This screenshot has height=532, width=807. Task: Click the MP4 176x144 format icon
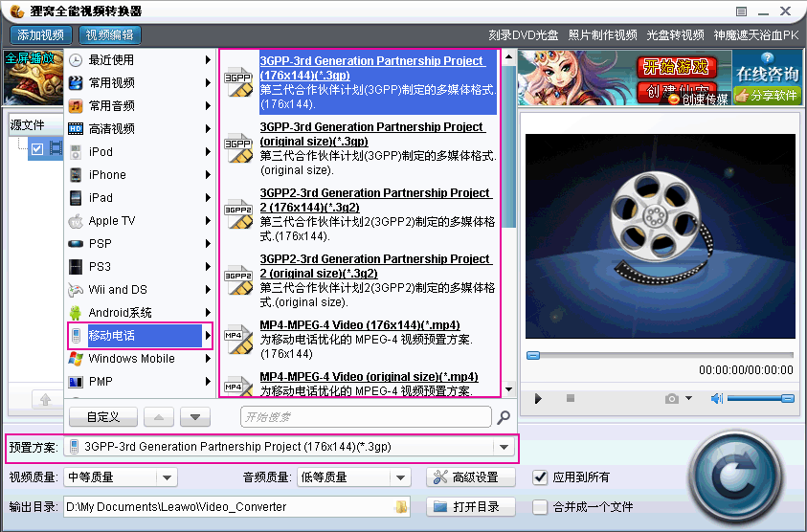238,340
